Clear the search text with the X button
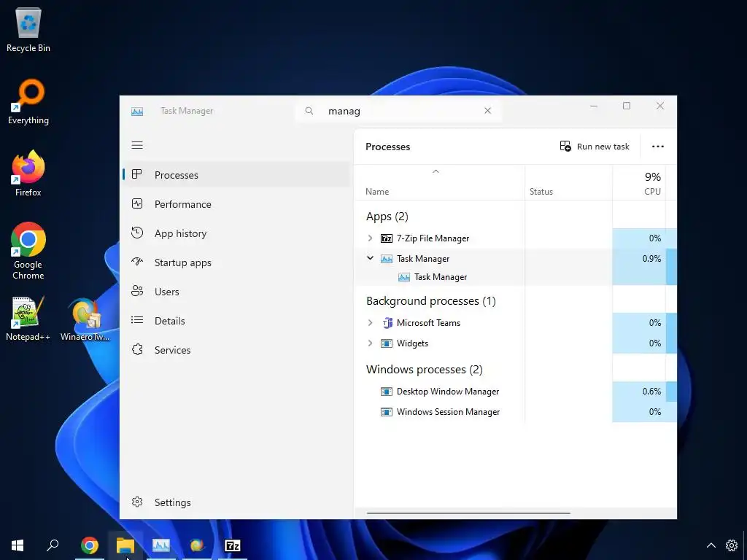This screenshot has width=747, height=560. [x=487, y=111]
